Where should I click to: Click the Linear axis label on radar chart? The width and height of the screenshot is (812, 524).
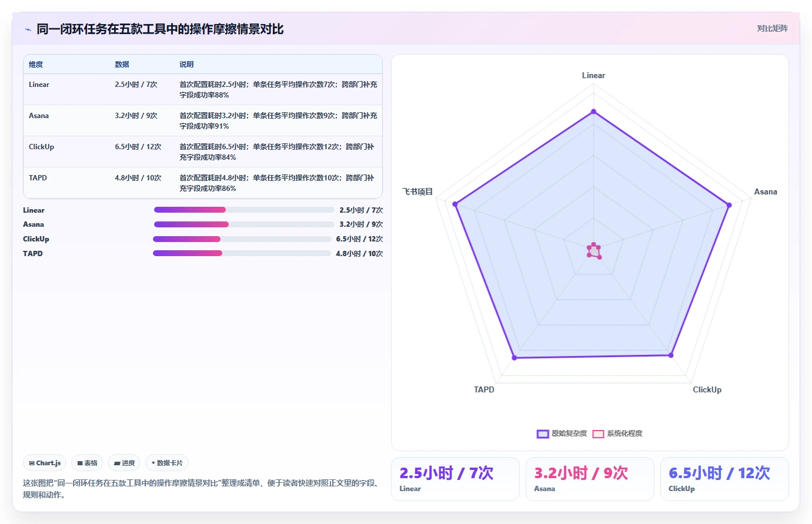[x=593, y=75]
